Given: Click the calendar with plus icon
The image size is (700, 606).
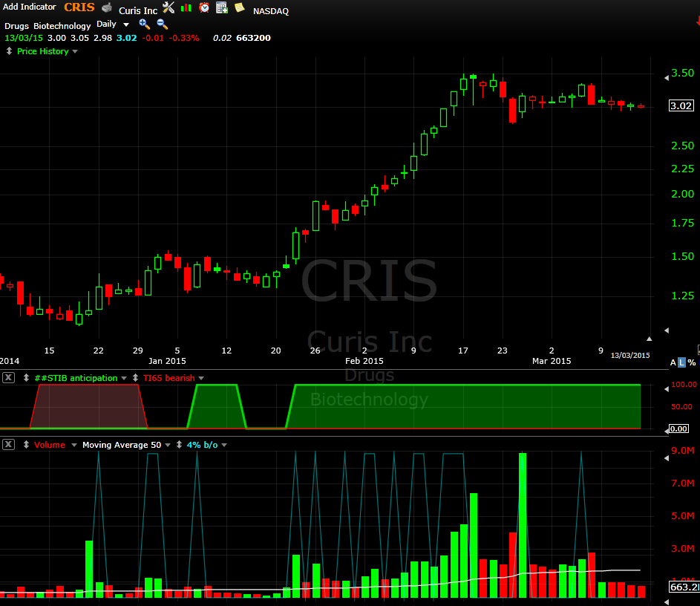Looking at the screenshot, I should click(222, 7).
